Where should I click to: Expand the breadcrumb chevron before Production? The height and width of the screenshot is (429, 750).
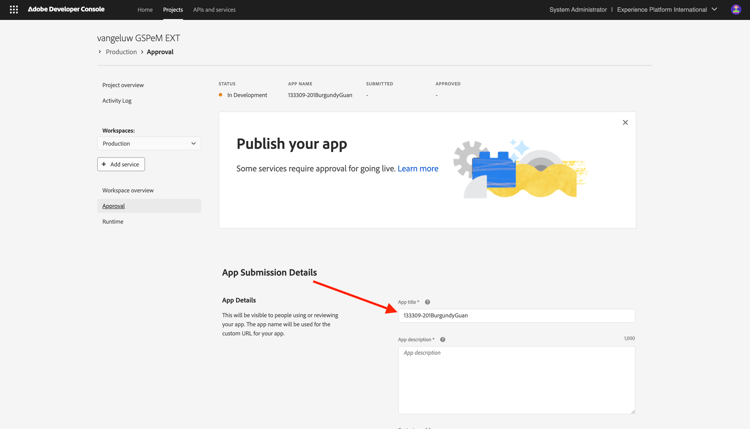click(x=99, y=52)
